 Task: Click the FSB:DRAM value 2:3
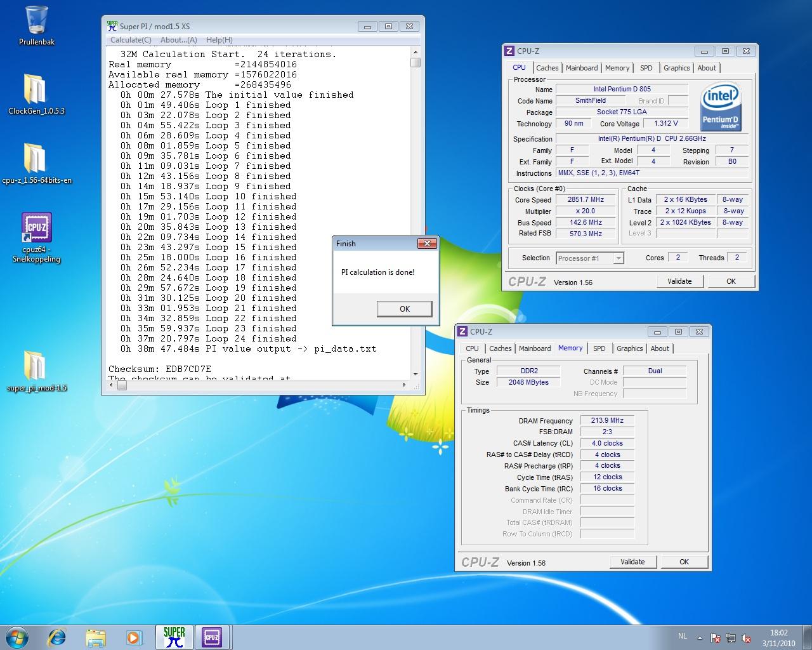[x=607, y=432]
